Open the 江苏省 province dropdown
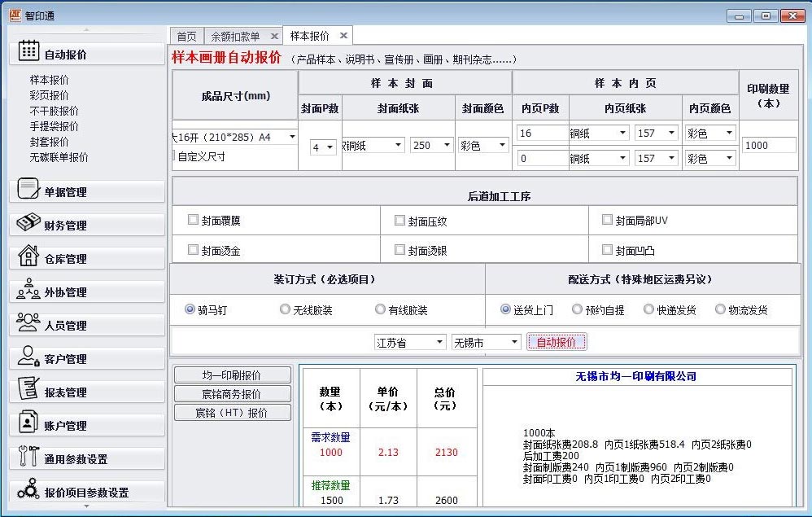The width and height of the screenshot is (812, 517). [x=409, y=343]
